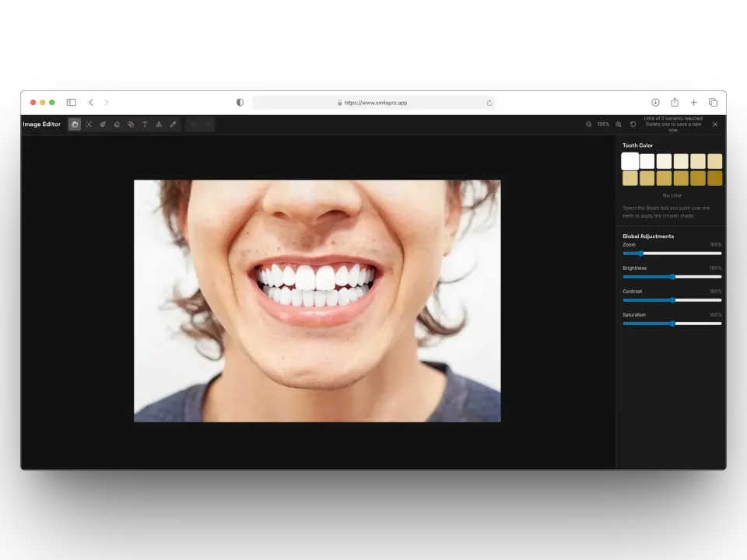The height and width of the screenshot is (560, 747).
Task: Show the tab overview icon
Action: point(714,103)
